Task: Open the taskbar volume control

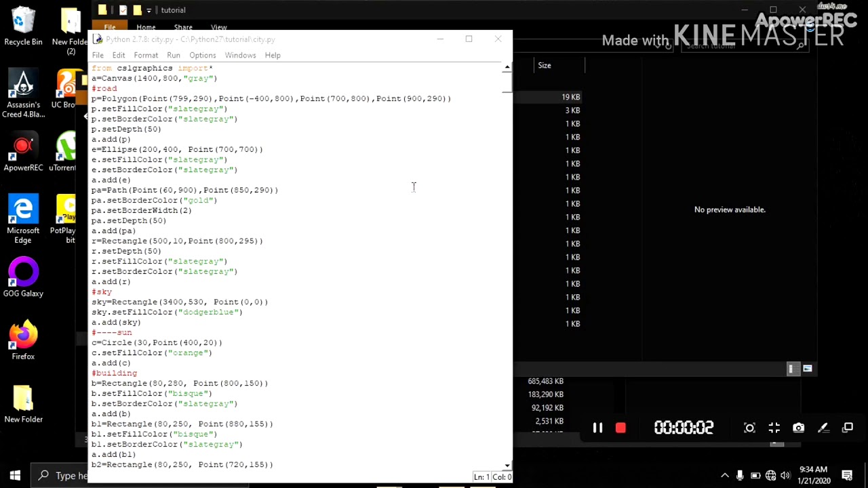Action: 785,475
